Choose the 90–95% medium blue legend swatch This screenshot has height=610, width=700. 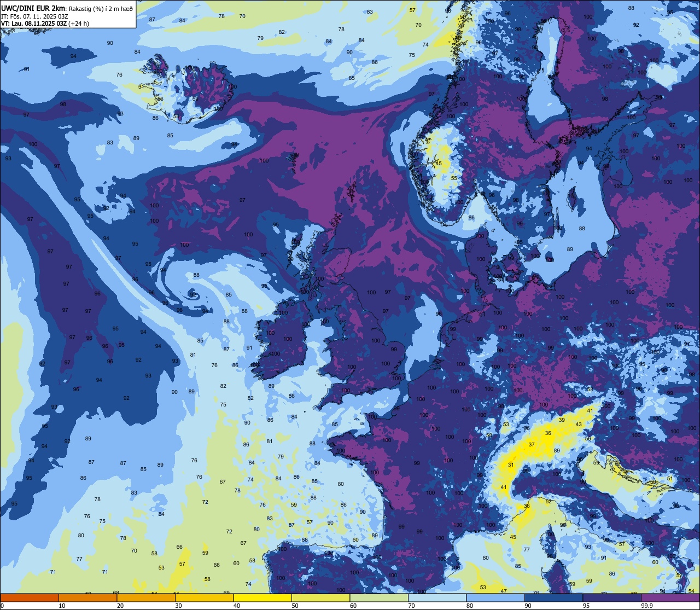pyautogui.click(x=553, y=597)
